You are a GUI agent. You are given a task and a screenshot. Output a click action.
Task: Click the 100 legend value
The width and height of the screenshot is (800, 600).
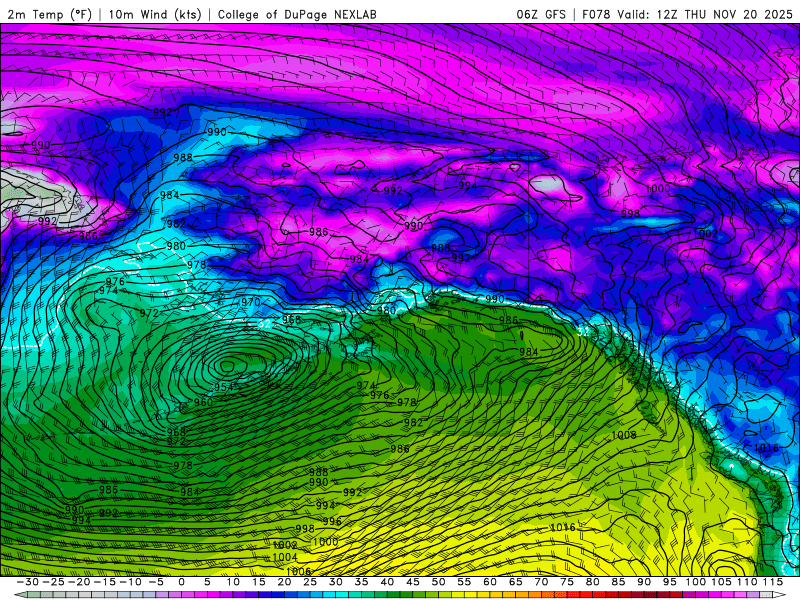695,582
